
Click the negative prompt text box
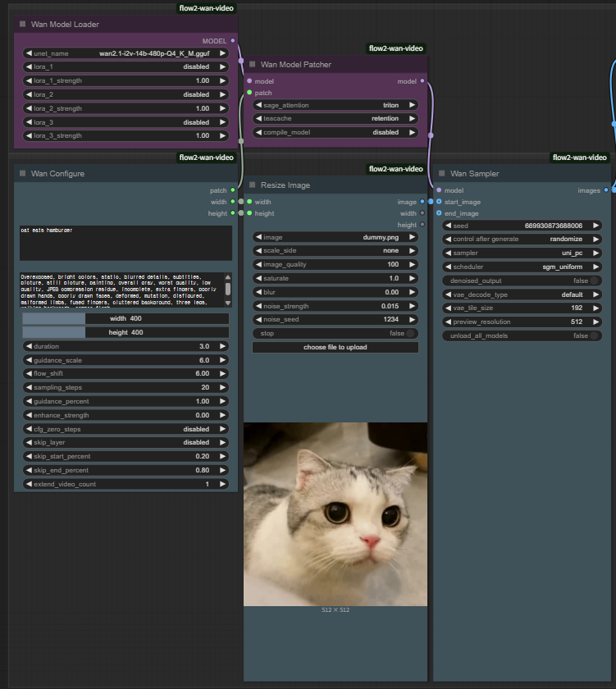122,290
